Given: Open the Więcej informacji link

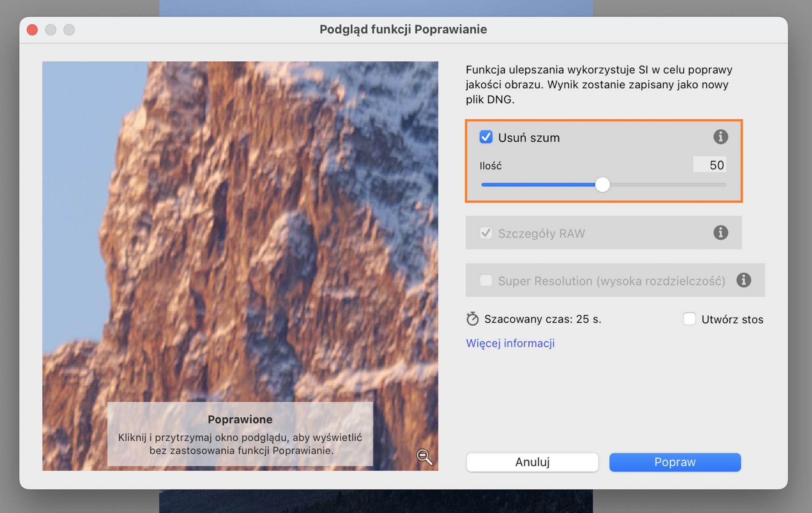Looking at the screenshot, I should (510, 343).
